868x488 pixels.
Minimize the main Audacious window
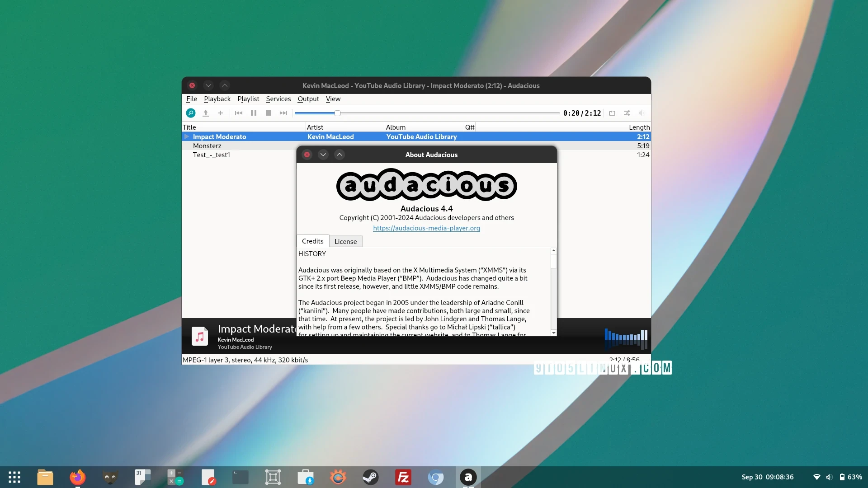[208, 85]
